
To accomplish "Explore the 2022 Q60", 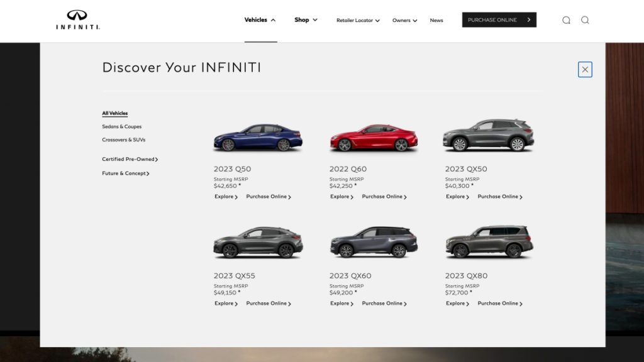I will pos(341,197).
